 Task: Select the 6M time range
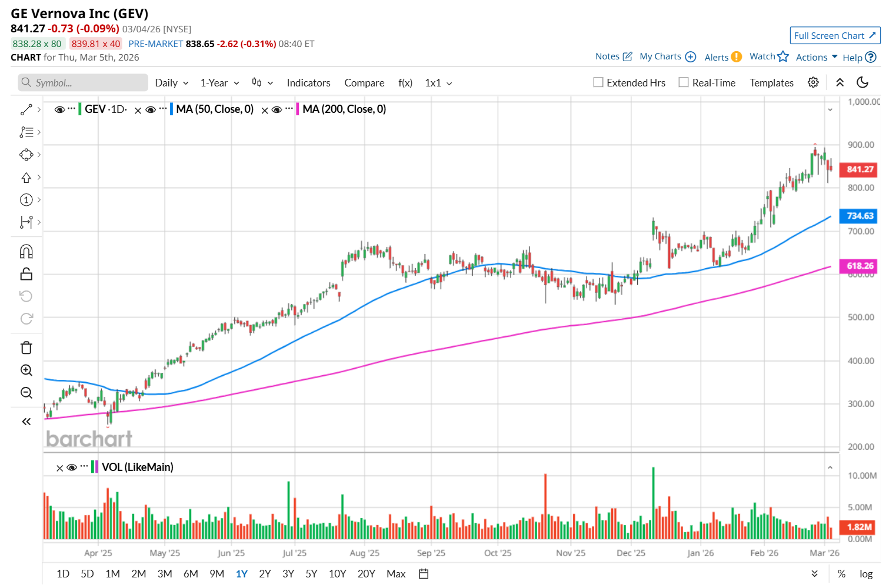[x=191, y=574]
